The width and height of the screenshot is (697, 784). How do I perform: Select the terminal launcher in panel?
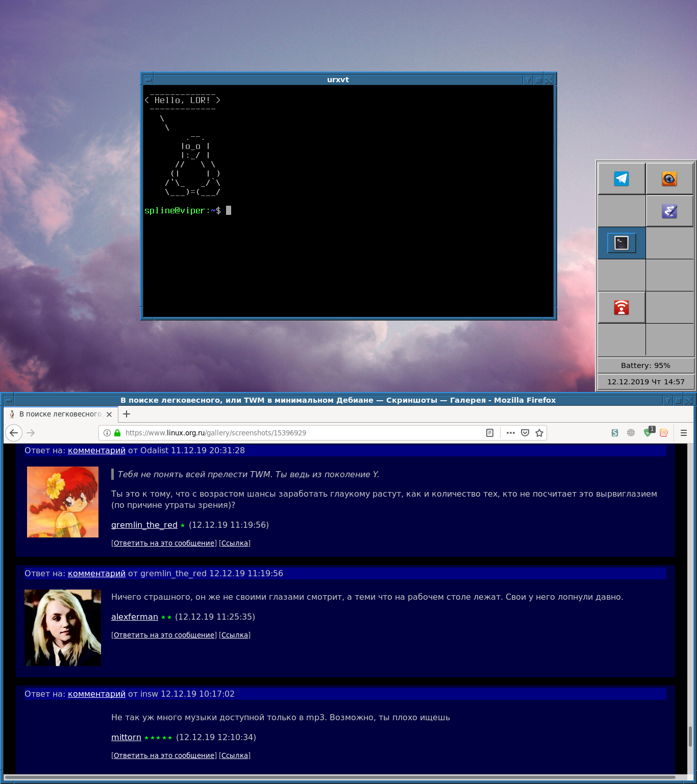pyautogui.click(x=621, y=243)
